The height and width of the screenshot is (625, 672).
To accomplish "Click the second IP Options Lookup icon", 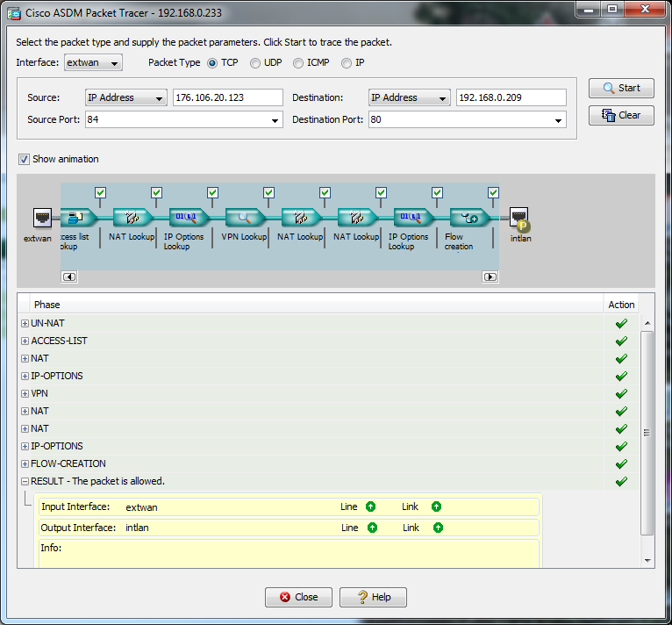I will click(413, 218).
